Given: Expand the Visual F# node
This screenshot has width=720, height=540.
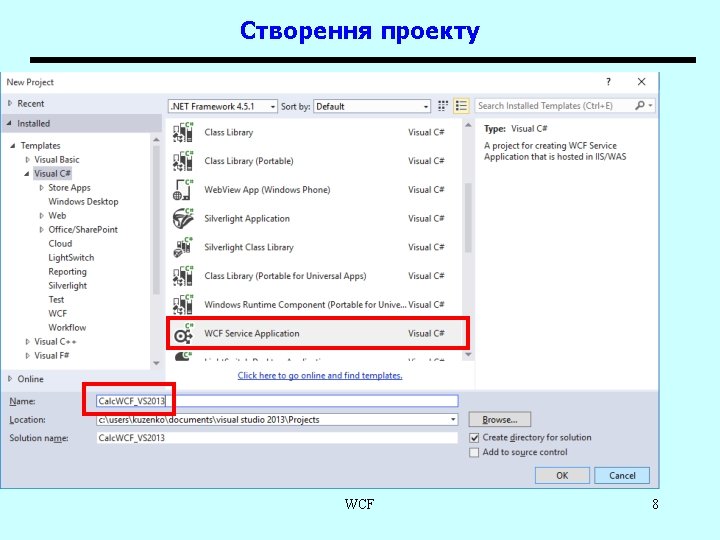Looking at the screenshot, I should click(x=27, y=355).
